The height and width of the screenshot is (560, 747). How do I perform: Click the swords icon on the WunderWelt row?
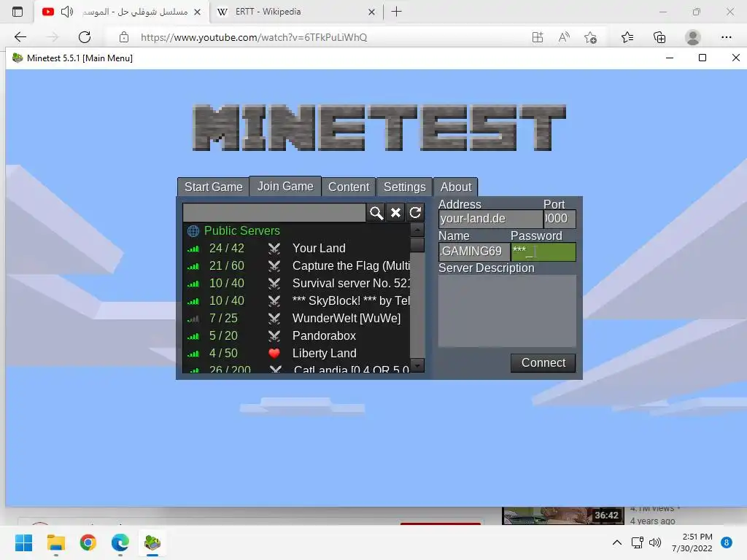click(274, 318)
